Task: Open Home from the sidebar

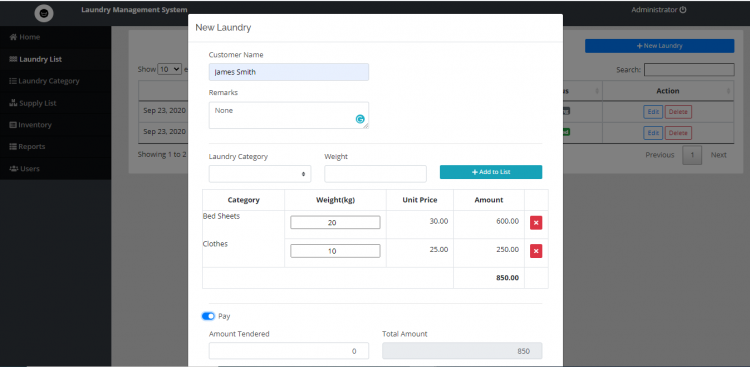Action: tap(25, 37)
